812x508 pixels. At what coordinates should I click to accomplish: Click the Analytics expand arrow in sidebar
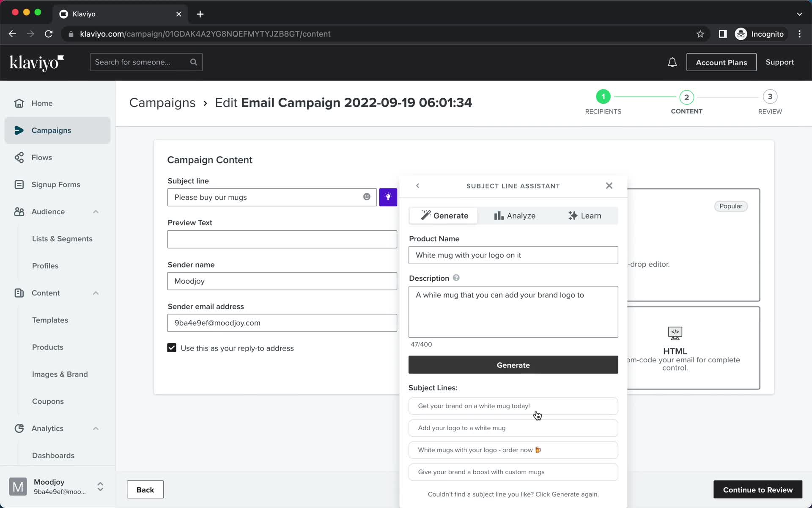coord(95,428)
